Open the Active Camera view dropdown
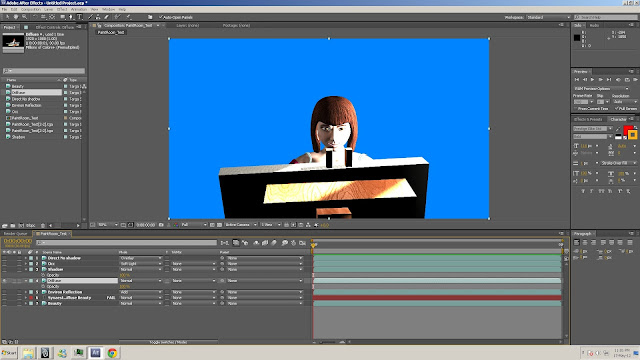This screenshot has width=640, height=360. pyautogui.click(x=240, y=224)
